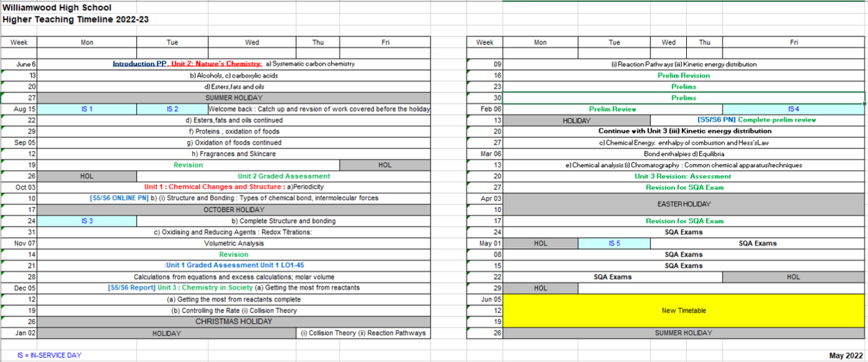The height and width of the screenshot is (362, 868).
Task: Select the 'Aug 15' week label
Action: (x=19, y=109)
